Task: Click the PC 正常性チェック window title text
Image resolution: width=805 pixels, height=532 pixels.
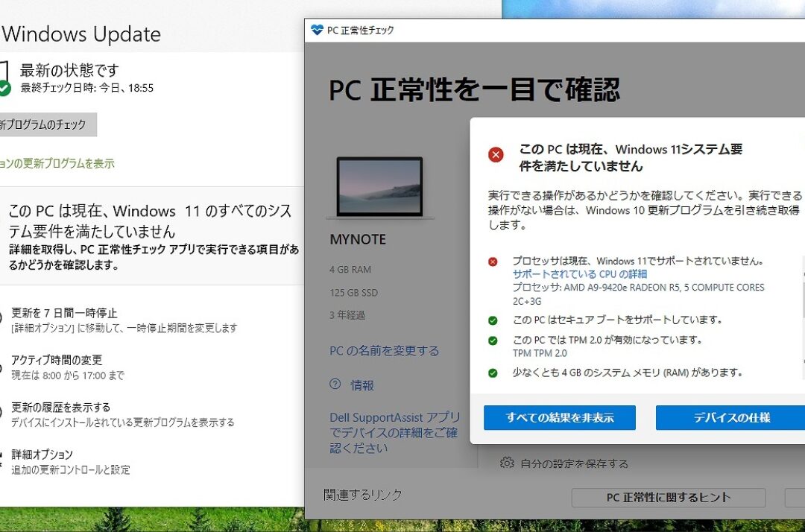Action: 361,31
